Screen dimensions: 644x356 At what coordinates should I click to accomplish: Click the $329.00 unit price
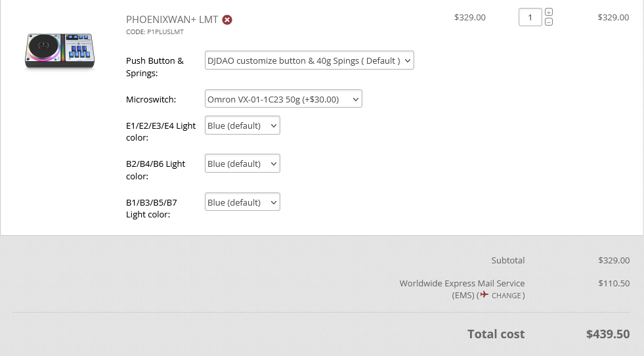tap(470, 17)
